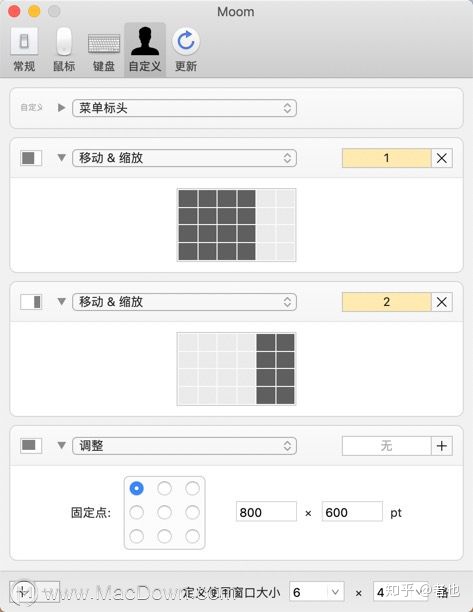Image resolution: width=473 pixels, height=612 pixels.
Task: Click the grid with right two columns filled
Action: click(236, 369)
